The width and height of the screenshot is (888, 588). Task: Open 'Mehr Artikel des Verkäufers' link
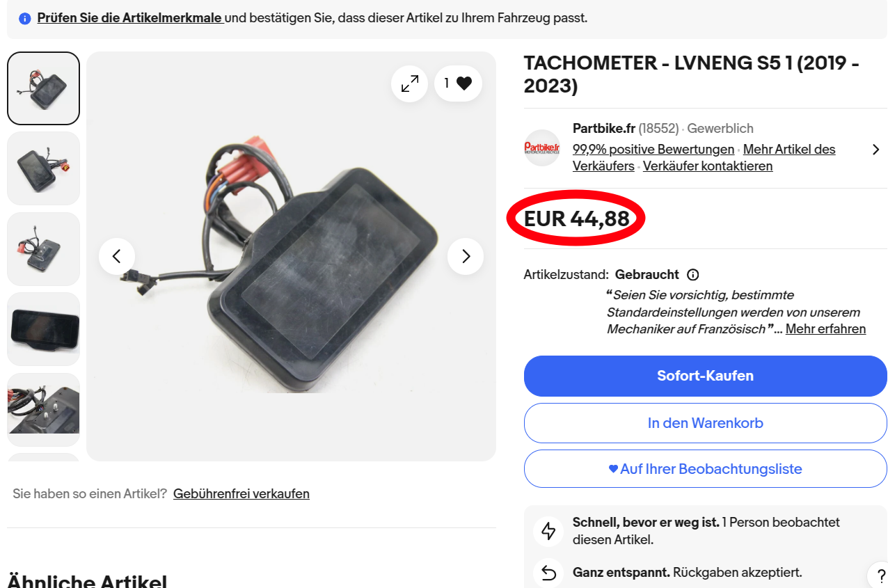[788, 150]
